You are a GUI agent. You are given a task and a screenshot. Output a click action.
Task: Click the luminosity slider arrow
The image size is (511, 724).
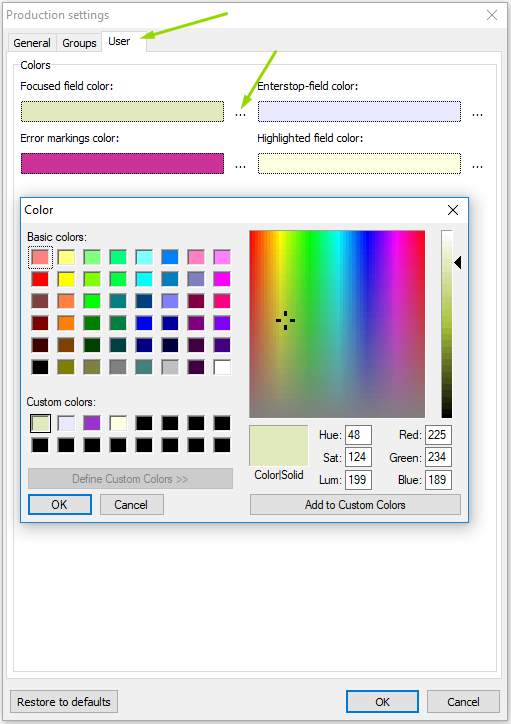[x=458, y=263]
